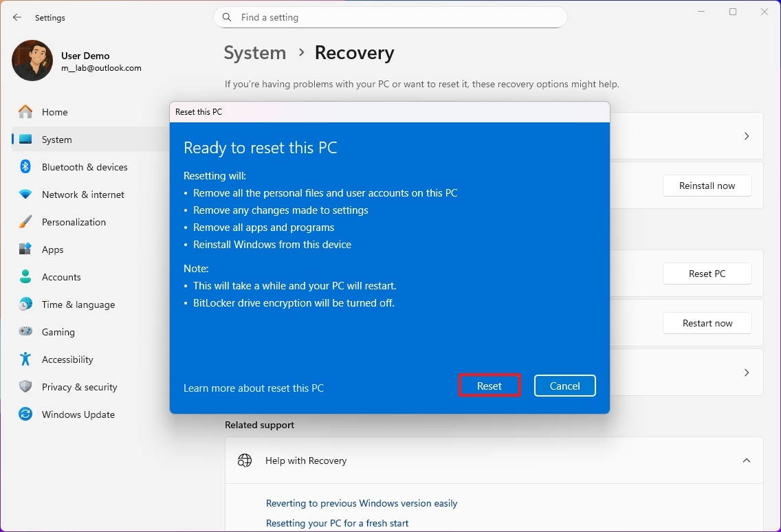Click the Recovery breadcrumb heading
The height and width of the screenshot is (532, 781).
(354, 52)
